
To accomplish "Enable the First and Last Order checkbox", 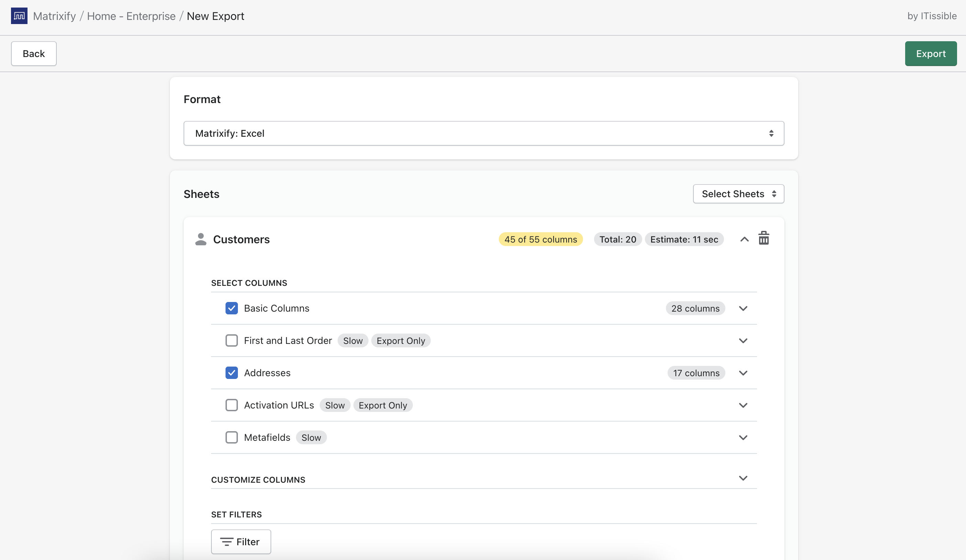I will [232, 340].
